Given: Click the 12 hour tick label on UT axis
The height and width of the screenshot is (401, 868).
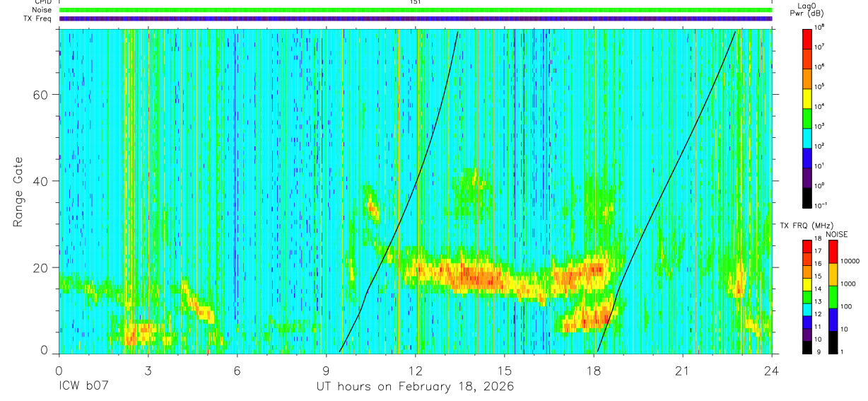Looking at the screenshot, I should tap(416, 371).
